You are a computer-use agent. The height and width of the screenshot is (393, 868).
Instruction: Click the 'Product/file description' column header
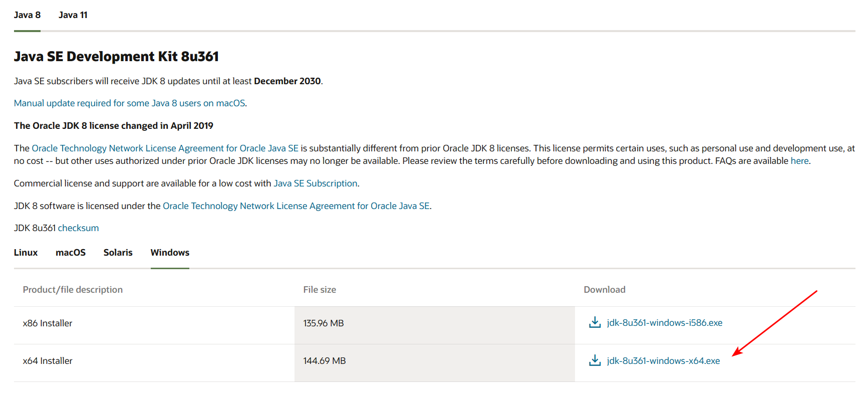[73, 290]
